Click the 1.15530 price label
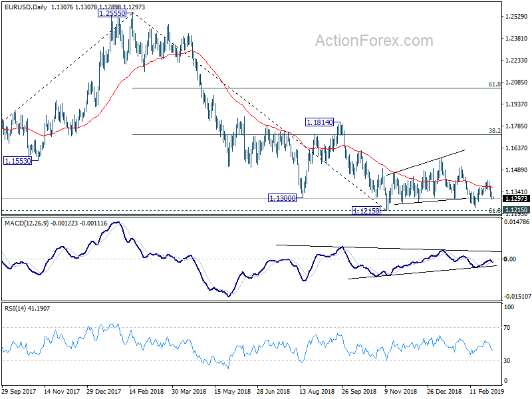This screenshot has width=532, height=399. coord(18,161)
